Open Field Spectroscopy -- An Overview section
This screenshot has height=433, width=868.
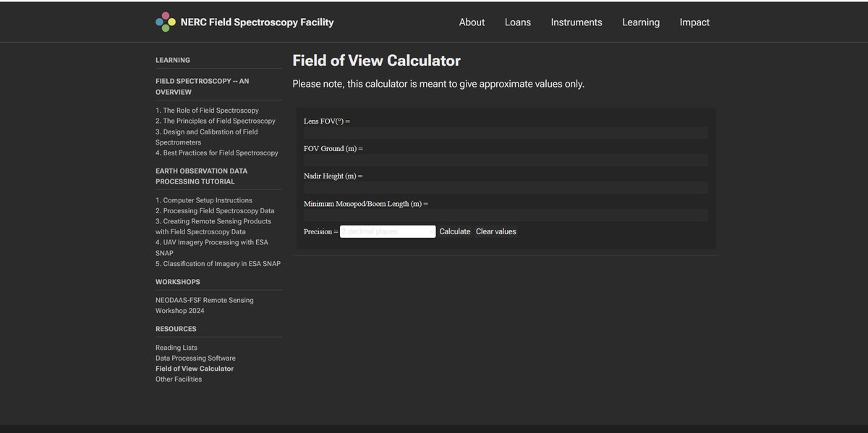203,87
